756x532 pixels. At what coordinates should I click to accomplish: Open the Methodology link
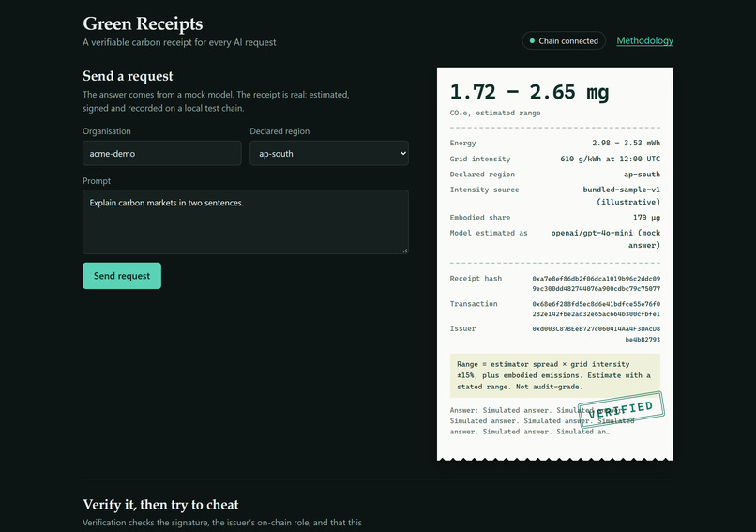pyautogui.click(x=644, y=41)
